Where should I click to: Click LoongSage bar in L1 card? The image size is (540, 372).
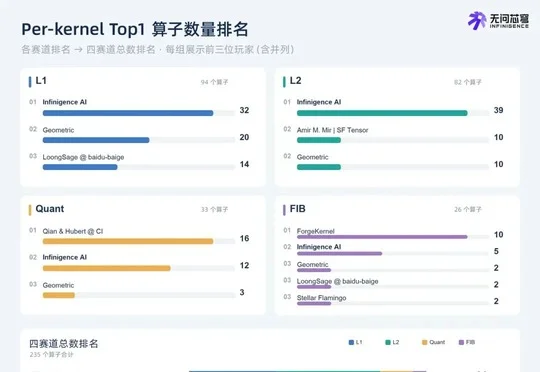(80, 167)
